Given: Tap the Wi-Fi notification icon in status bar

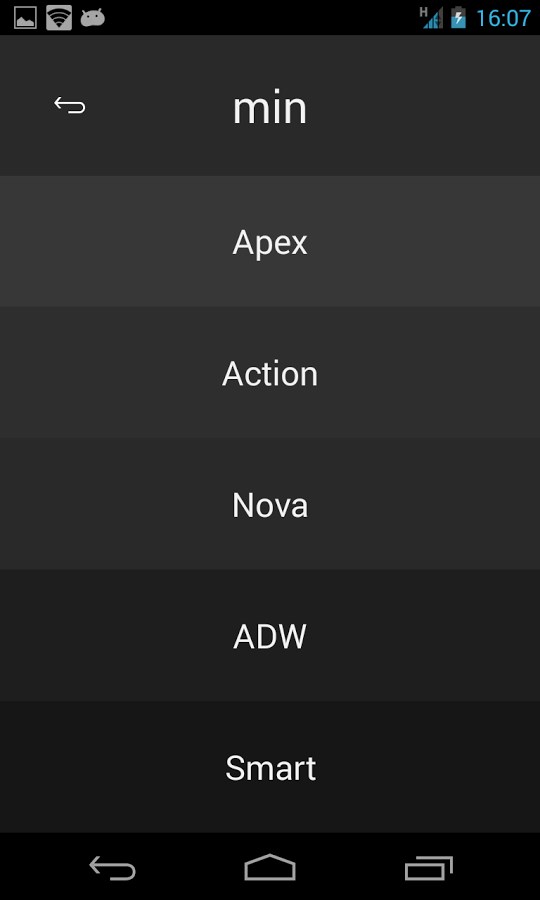Looking at the screenshot, I should (x=59, y=18).
